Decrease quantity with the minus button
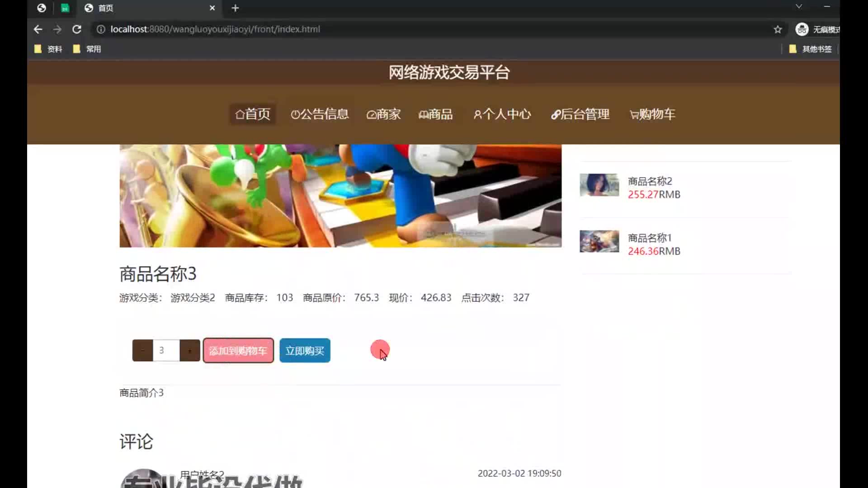The width and height of the screenshot is (868, 488). point(142,351)
